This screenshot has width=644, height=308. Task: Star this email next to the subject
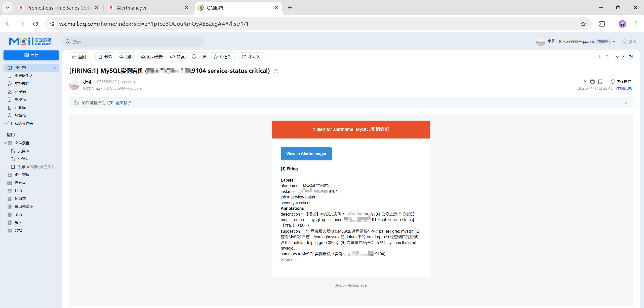[x=276, y=71]
